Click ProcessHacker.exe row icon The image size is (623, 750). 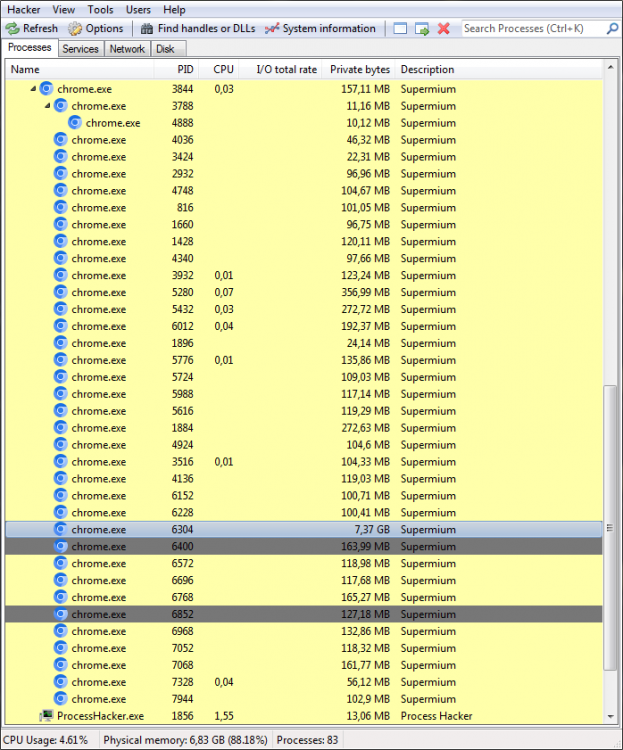pos(46,716)
